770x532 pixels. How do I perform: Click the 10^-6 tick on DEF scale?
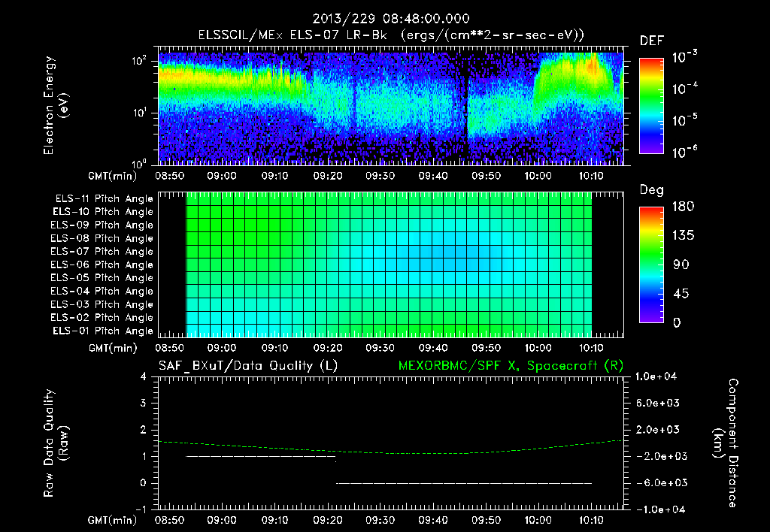[x=685, y=152]
